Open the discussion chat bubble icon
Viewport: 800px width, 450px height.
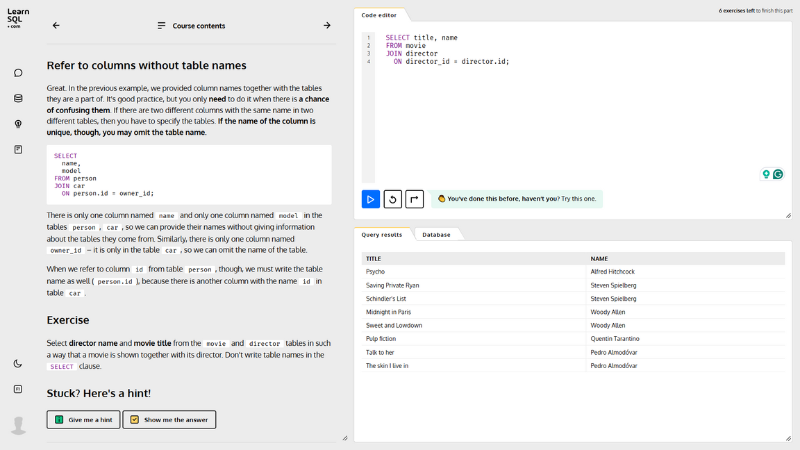pos(18,73)
